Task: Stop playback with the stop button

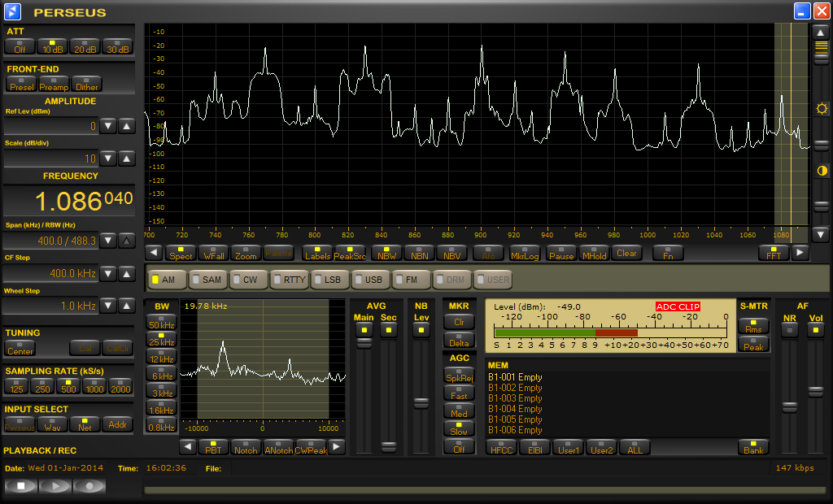Action: (20, 485)
